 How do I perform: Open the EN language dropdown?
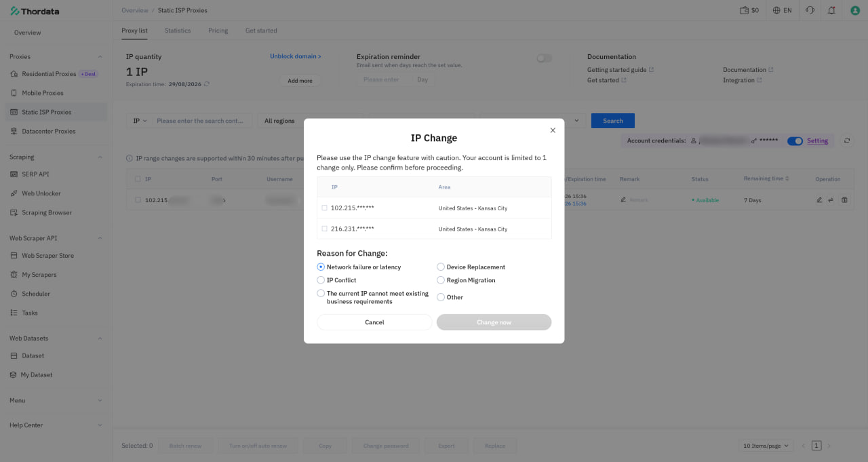click(x=782, y=10)
